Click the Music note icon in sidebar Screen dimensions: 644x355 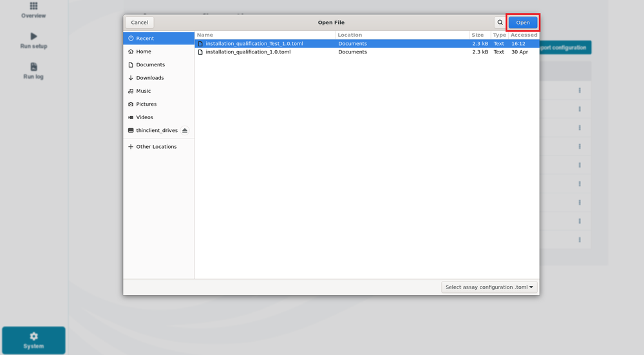coord(131,91)
